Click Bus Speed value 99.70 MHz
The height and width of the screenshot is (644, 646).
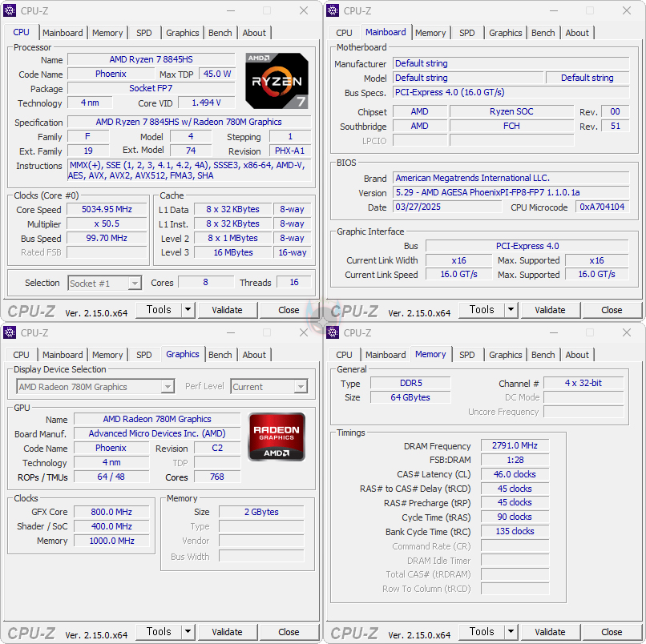click(x=107, y=238)
